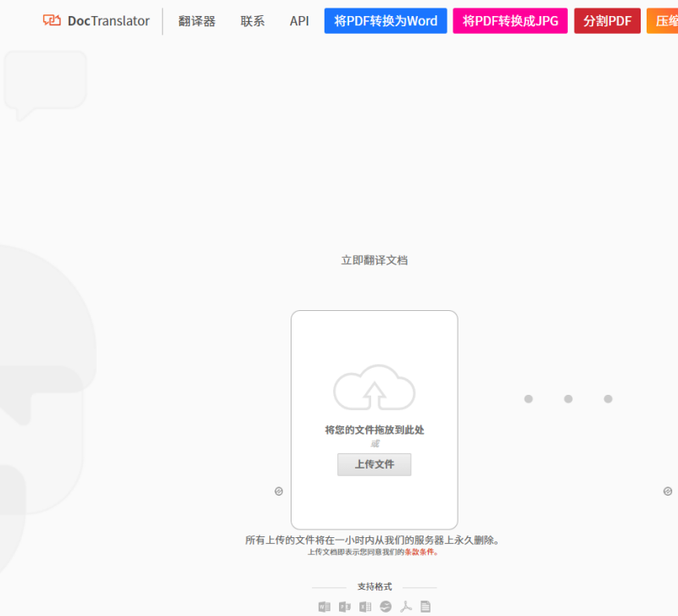This screenshot has height=616, width=678.
Task: Click the Word format icon under 支持格式
Action: tap(325, 606)
